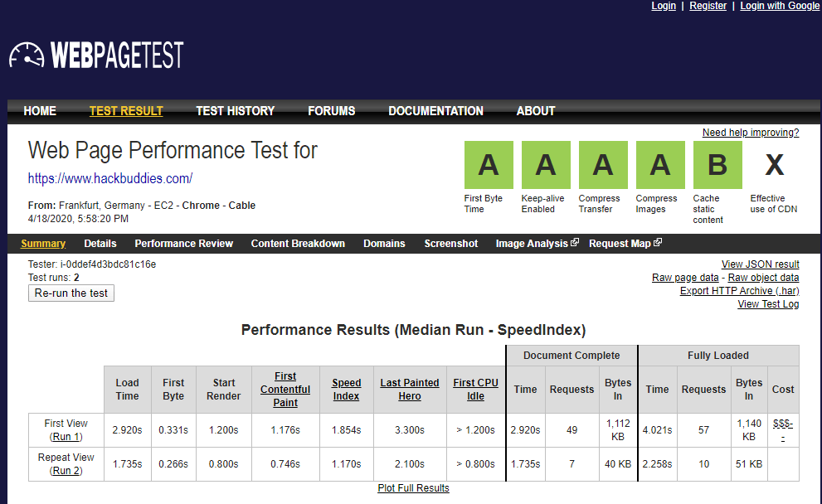822x504 pixels.
Task: Open the ABOUT menu item
Action: coord(536,111)
